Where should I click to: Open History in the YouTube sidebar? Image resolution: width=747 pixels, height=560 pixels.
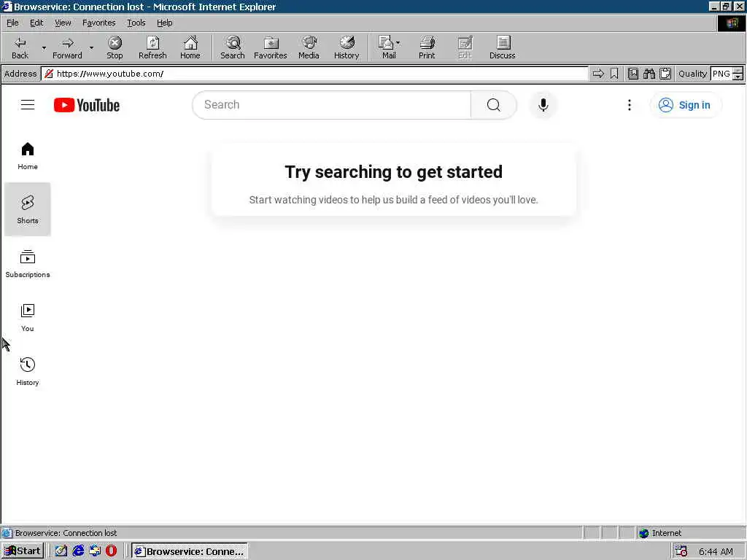click(x=28, y=371)
